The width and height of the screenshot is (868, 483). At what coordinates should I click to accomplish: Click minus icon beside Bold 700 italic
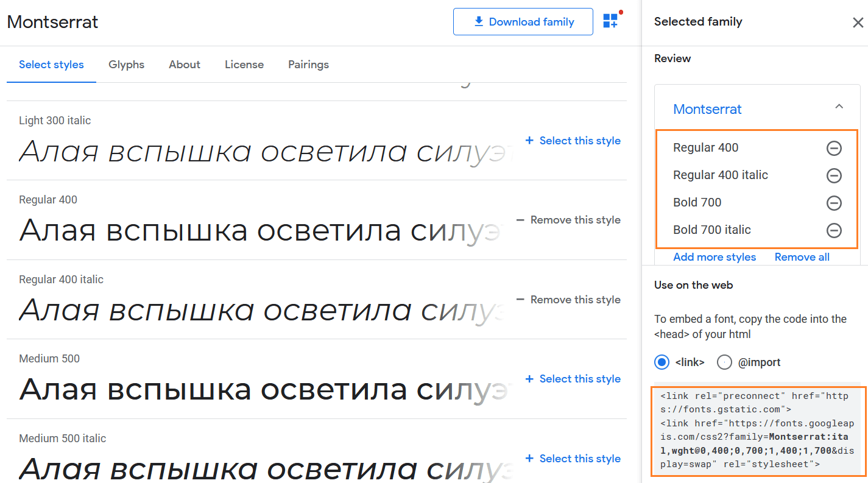tap(833, 230)
